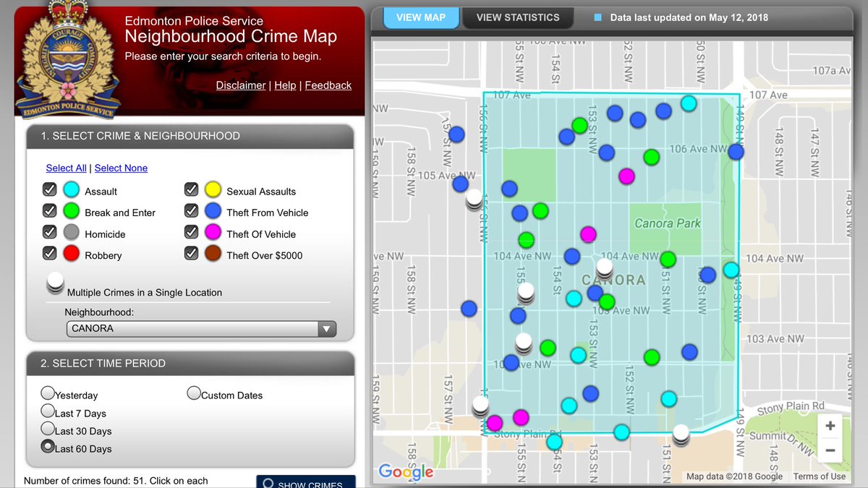Screen dimensions: 868x488
Task: Open the Help link
Action: (x=285, y=85)
